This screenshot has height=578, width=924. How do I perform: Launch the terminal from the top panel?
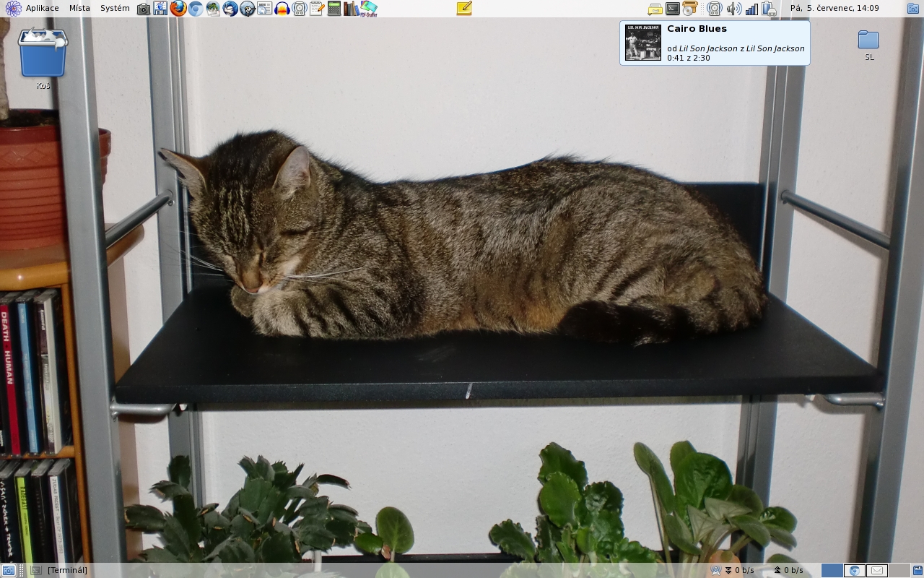[673, 9]
